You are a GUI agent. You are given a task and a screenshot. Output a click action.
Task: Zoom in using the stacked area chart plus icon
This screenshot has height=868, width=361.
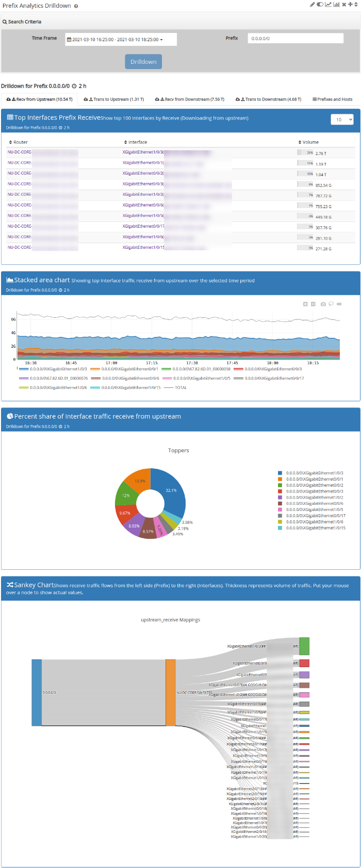[x=305, y=304]
